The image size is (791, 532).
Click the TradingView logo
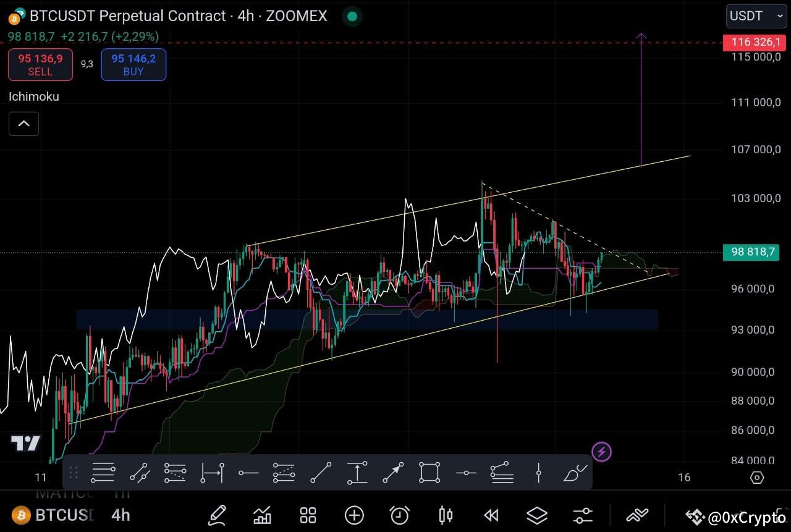(25, 443)
